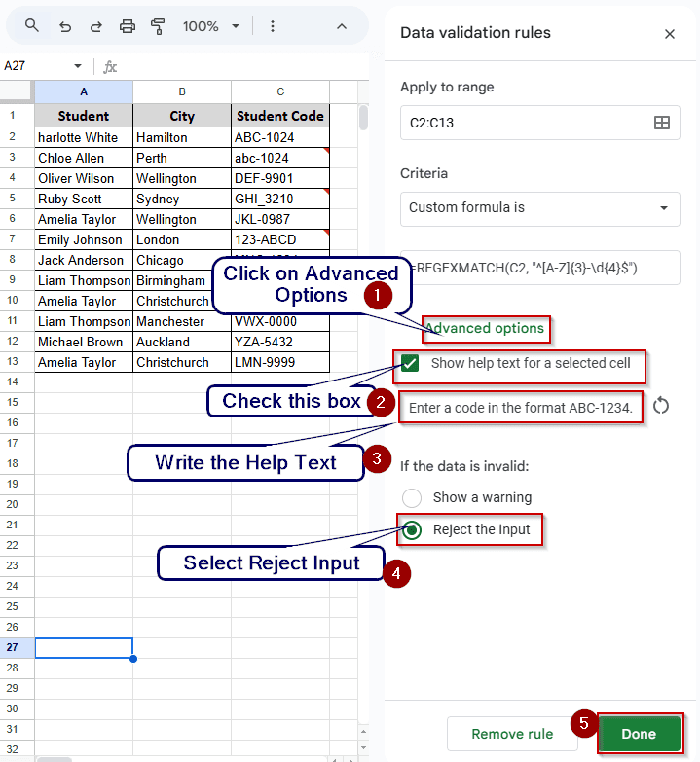Viewport: 700px width, 762px height.
Task: Click cell containing YZA-5432
Action: 280,342
